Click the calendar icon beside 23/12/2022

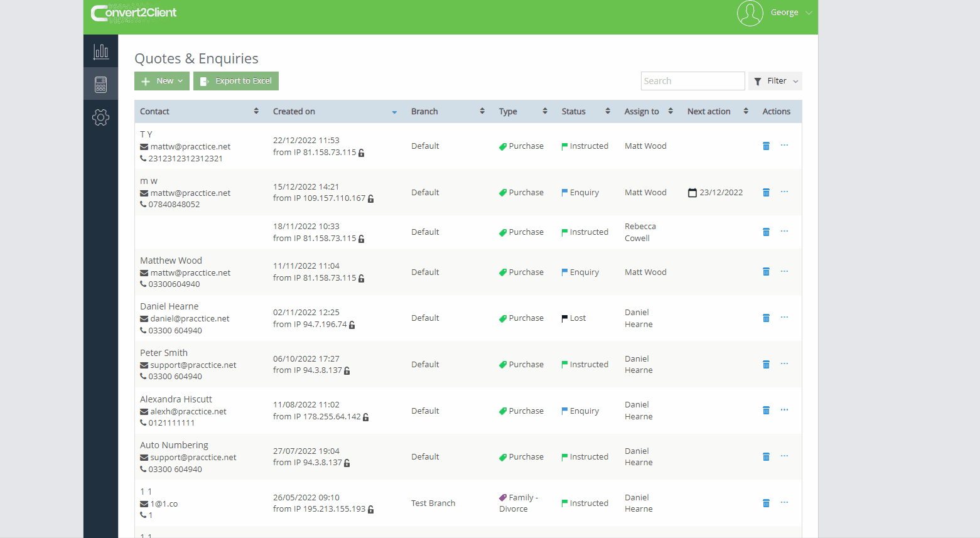click(x=692, y=193)
